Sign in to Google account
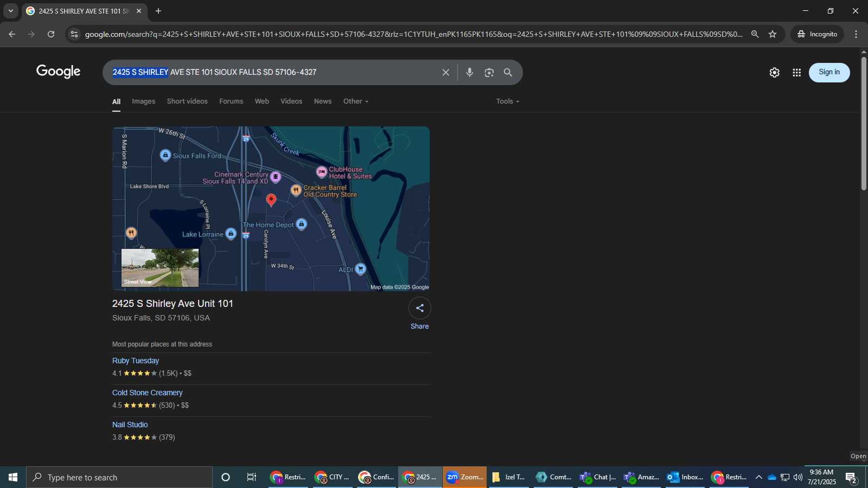Viewport: 868px width, 488px height. [829, 72]
